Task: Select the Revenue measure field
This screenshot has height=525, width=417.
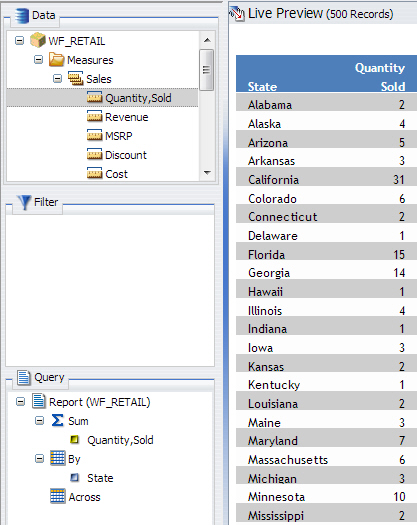Action: 118,117
